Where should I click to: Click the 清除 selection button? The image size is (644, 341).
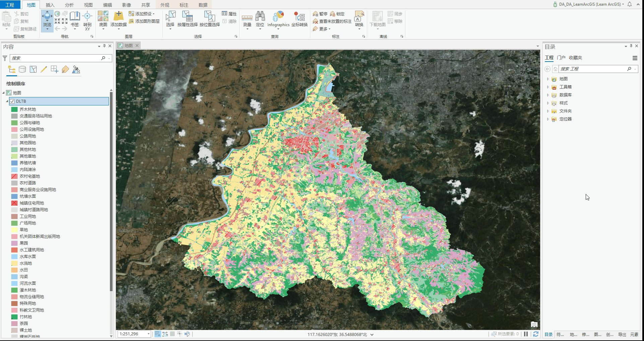(x=229, y=21)
